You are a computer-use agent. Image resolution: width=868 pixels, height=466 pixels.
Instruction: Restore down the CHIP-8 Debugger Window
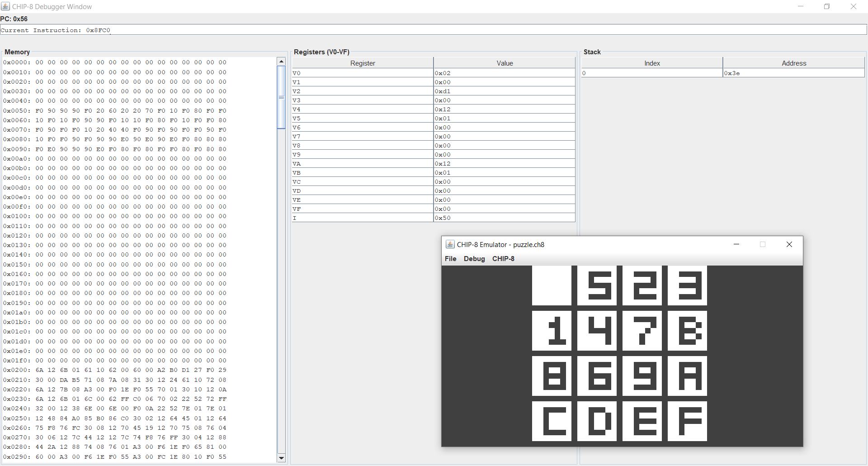(827, 6)
